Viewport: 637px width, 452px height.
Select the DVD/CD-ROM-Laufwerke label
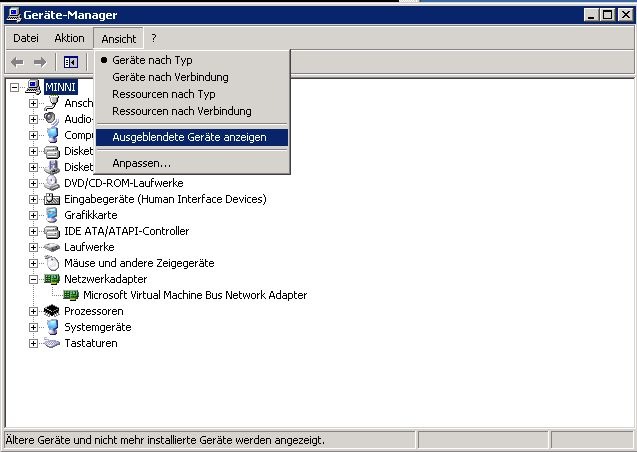(124, 183)
